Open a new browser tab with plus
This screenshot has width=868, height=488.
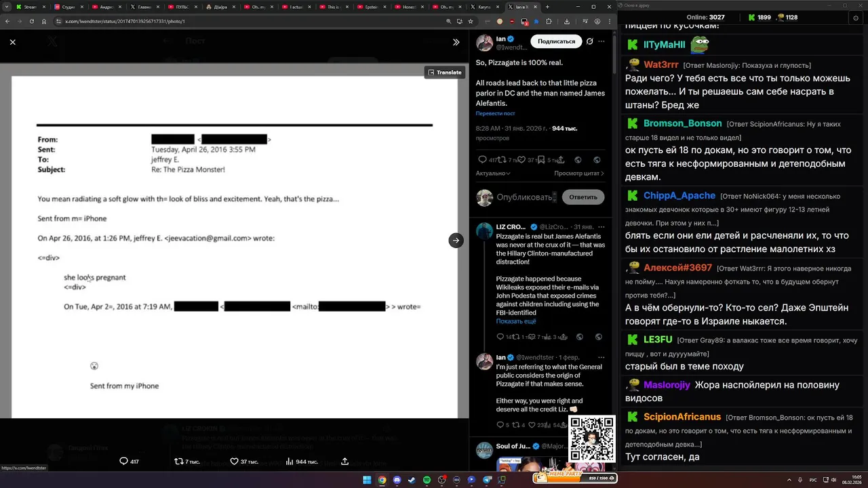pos(547,7)
